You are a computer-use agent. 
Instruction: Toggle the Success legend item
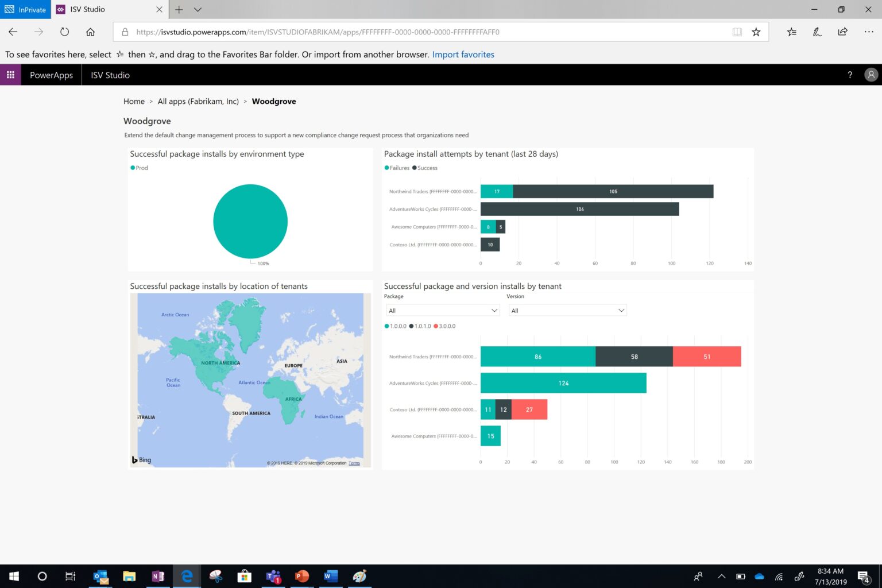click(x=424, y=168)
